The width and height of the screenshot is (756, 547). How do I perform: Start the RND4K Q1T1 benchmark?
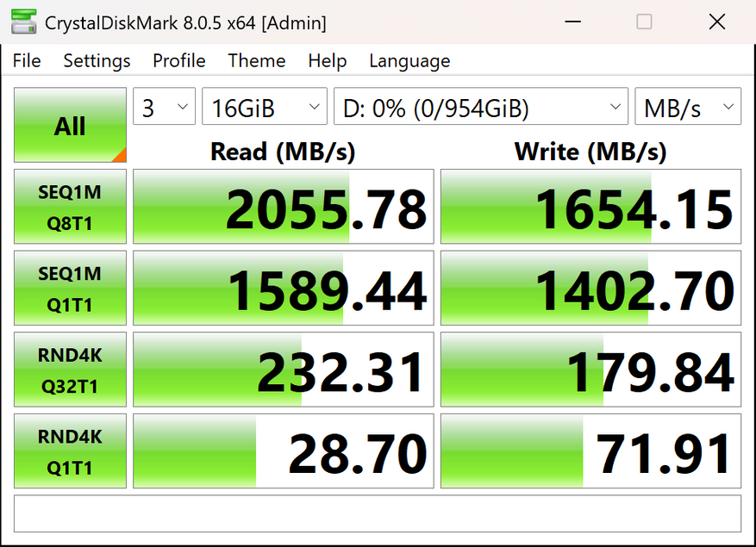[71, 451]
